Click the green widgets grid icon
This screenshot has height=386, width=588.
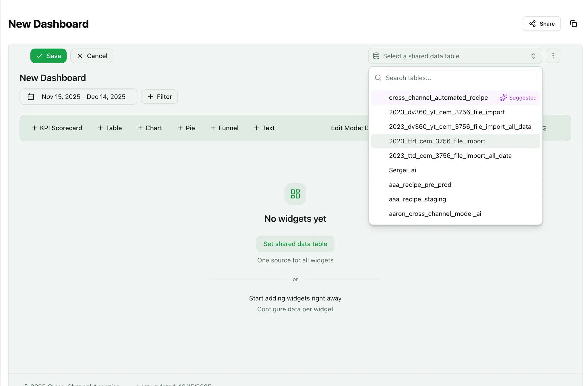point(295,194)
